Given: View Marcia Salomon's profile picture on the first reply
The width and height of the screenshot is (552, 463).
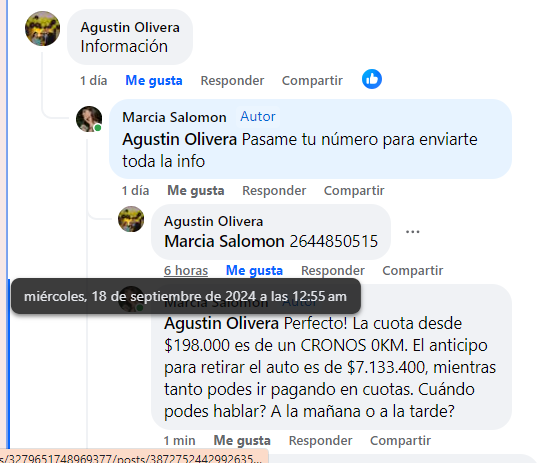Looking at the screenshot, I should pos(89,119).
